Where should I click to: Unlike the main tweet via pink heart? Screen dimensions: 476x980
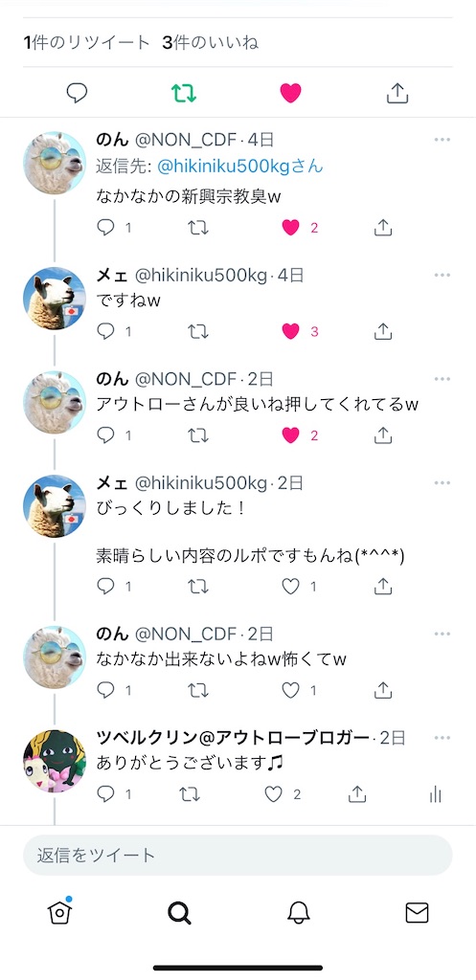(x=290, y=93)
